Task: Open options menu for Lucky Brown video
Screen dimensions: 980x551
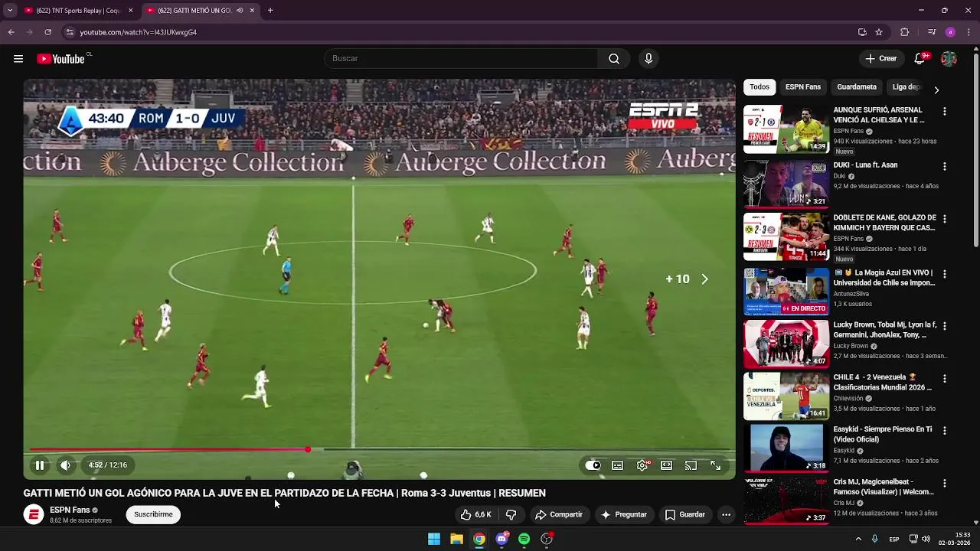Action: click(x=944, y=326)
